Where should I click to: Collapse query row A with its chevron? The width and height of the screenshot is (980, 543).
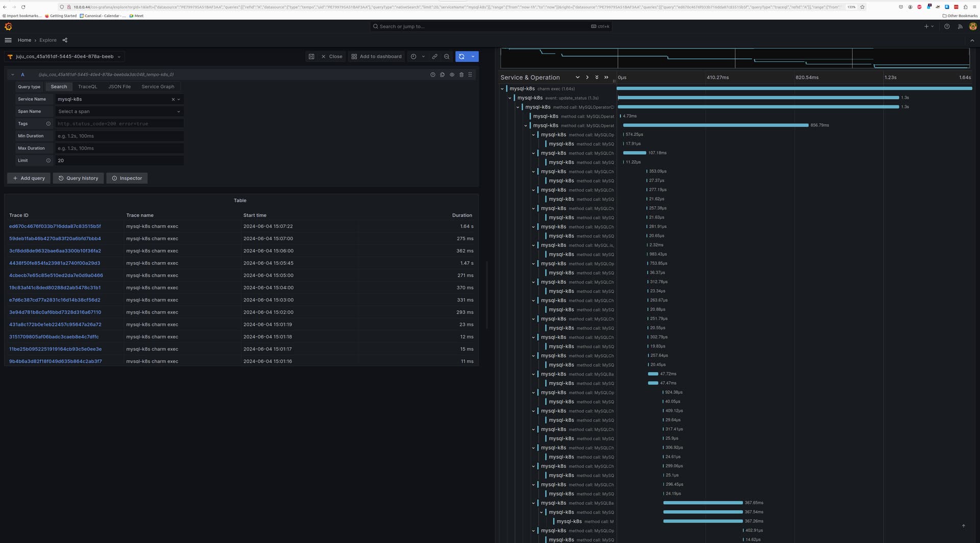[13, 75]
